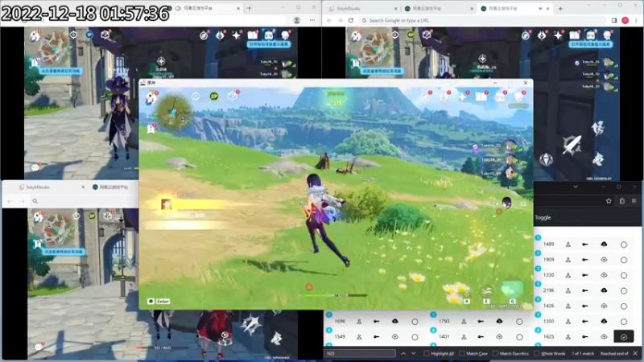Open Paimon menu in top-left game
The width and height of the screenshot is (644, 362).
coord(35,36)
